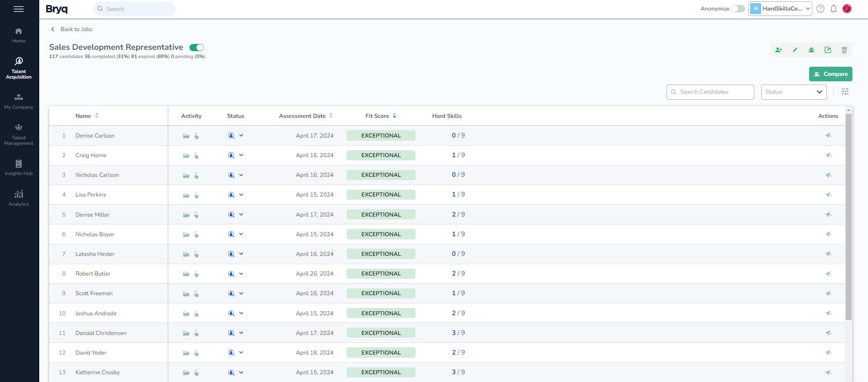Image resolution: width=868 pixels, height=382 pixels.
Task: Open notifications bell
Action: coord(834,9)
